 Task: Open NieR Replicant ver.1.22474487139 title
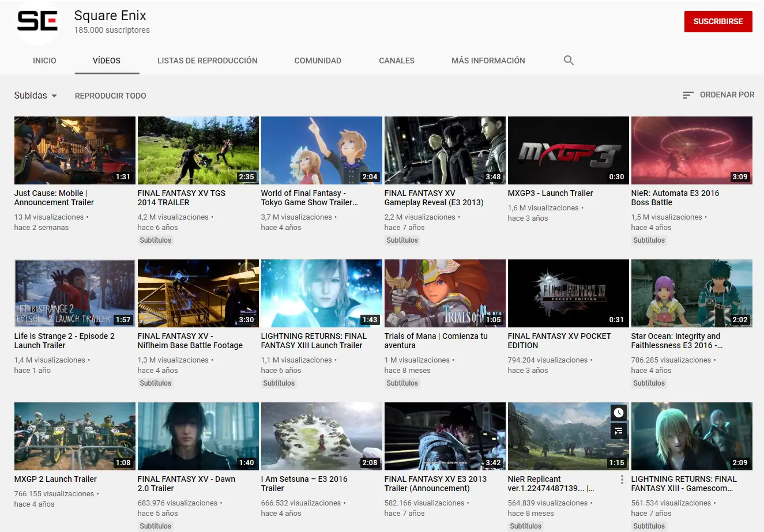pyautogui.click(x=551, y=484)
